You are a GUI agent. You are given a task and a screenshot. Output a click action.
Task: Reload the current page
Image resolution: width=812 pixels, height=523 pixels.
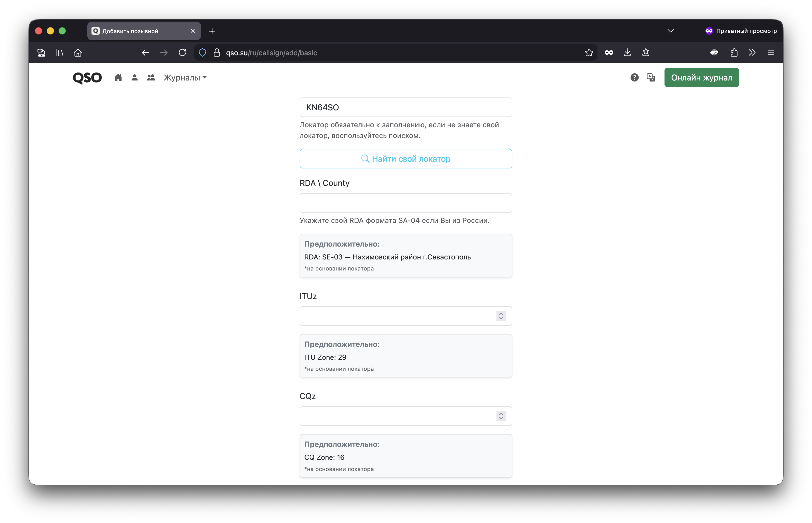(182, 53)
